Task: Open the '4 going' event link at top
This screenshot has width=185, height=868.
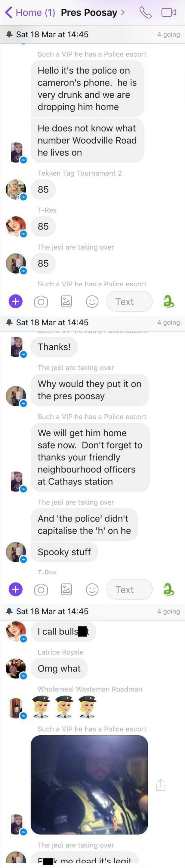Action: coord(169,34)
